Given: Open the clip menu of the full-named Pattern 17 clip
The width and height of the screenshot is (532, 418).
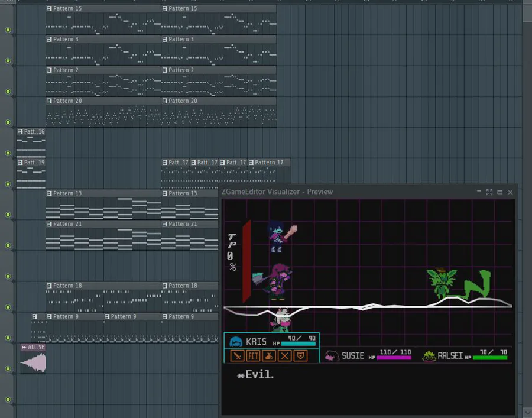Looking at the screenshot, I should [x=251, y=163].
